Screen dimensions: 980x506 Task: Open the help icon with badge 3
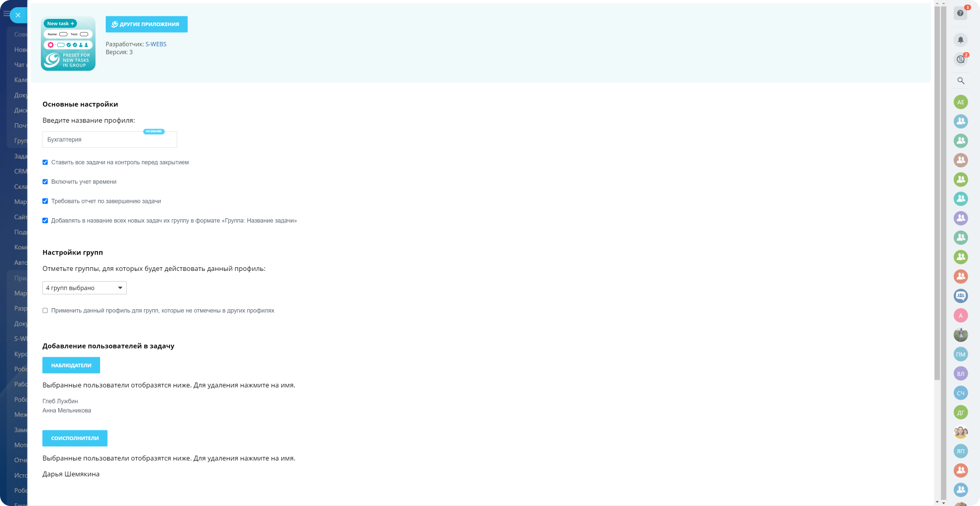[x=961, y=13]
